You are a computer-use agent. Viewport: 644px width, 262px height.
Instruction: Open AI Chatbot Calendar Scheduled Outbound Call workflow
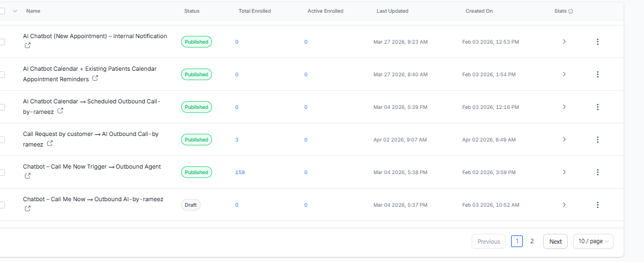91,106
